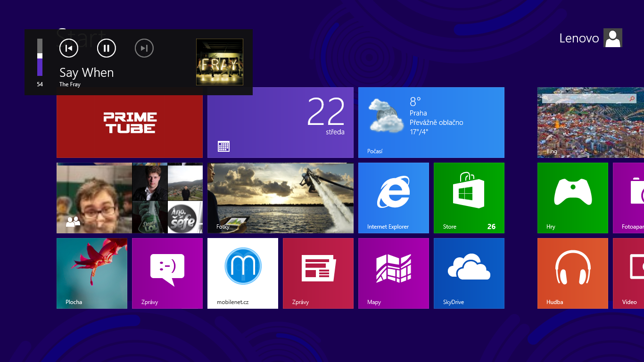Open the mobilenet.cz tile
644x362 pixels.
242,273
